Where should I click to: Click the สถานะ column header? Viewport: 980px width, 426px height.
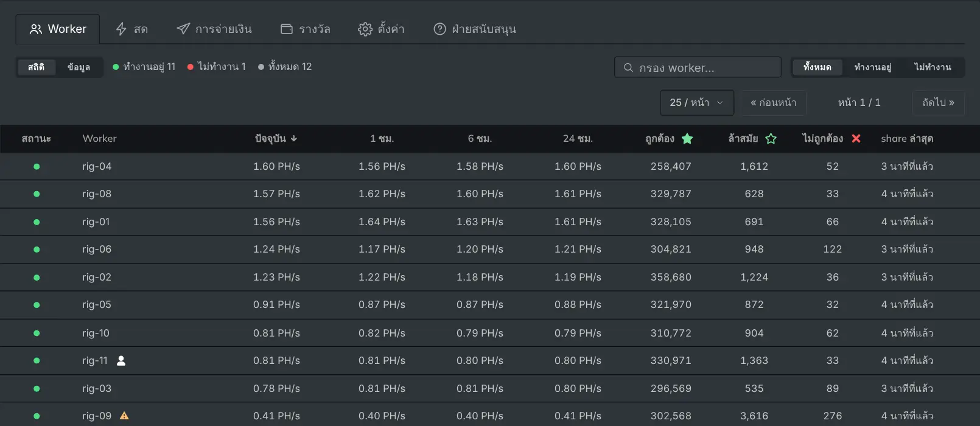36,139
